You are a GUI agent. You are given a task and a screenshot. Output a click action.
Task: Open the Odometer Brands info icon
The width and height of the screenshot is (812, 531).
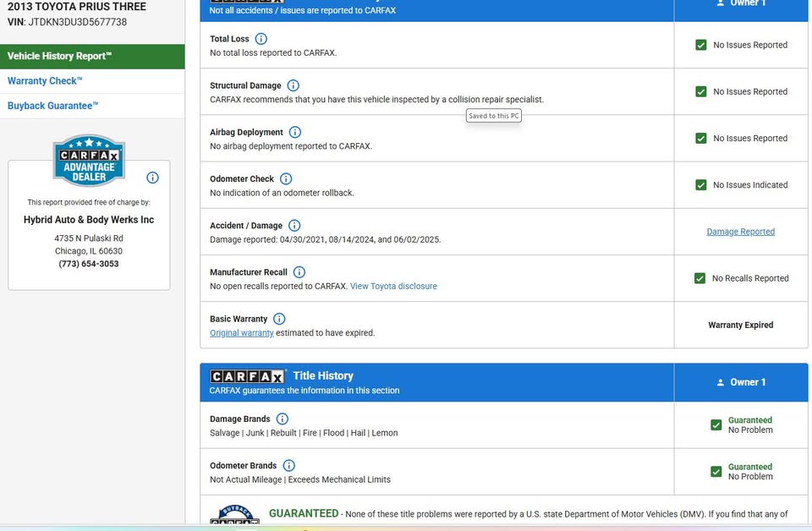(289, 465)
